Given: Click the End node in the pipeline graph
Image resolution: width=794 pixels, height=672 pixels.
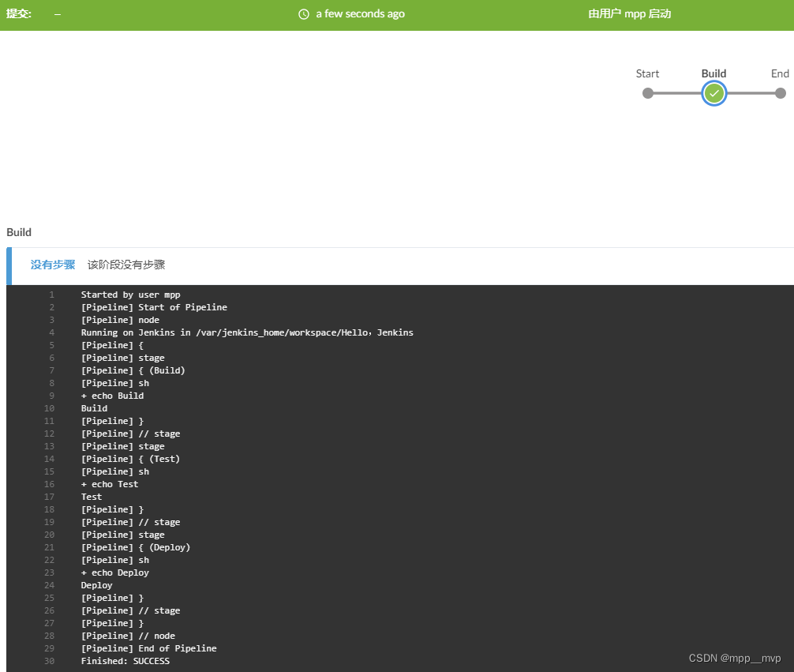Looking at the screenshot, I should [781, 93].
